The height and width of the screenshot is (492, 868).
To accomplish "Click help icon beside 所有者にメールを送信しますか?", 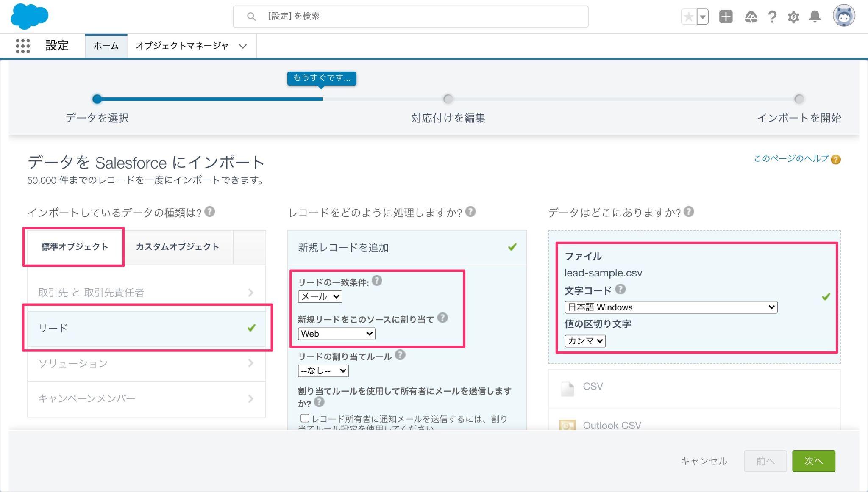I will pos(319,402).
